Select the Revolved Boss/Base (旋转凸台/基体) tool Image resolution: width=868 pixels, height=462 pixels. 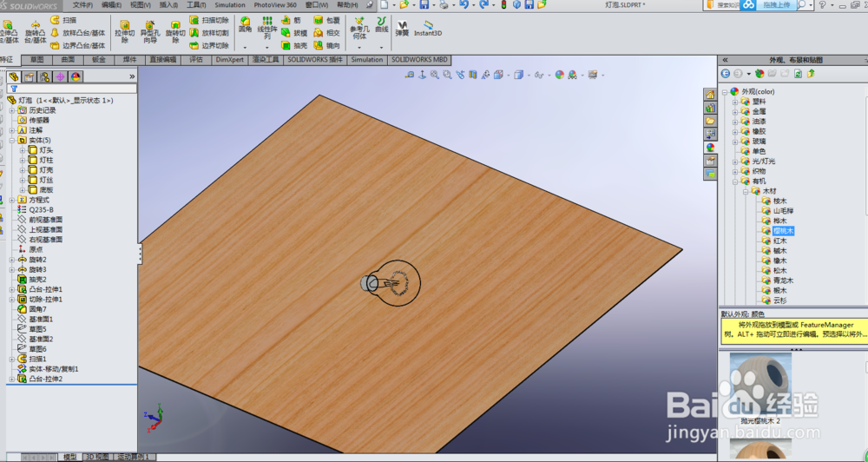tap(36, 32)
